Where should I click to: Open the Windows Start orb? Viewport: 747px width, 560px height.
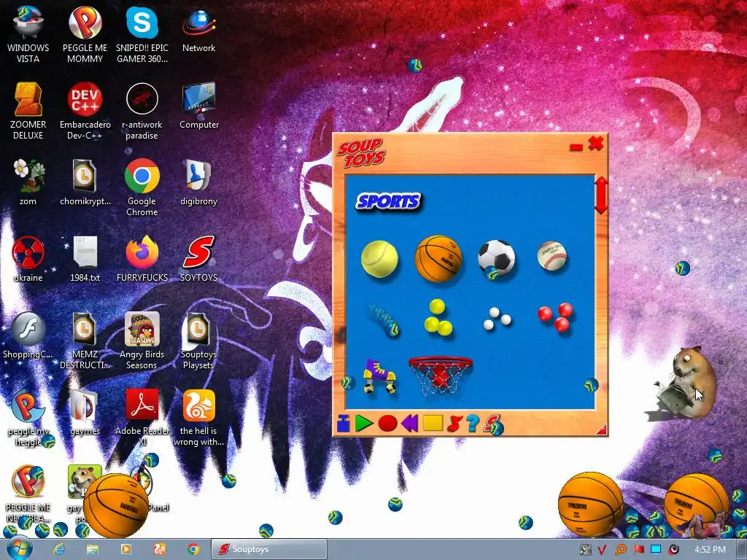(x=19, y=548)
